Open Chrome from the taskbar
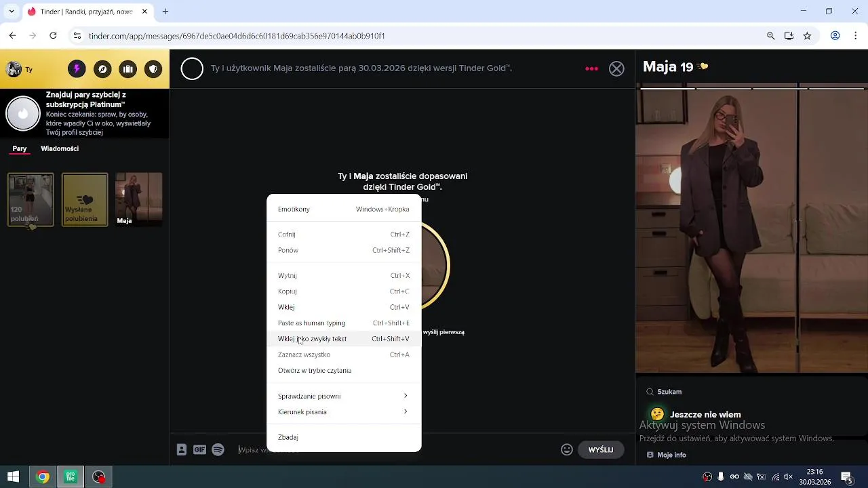Image resolution: width=868 pixels, height=488 pixels. coord(43,477)
